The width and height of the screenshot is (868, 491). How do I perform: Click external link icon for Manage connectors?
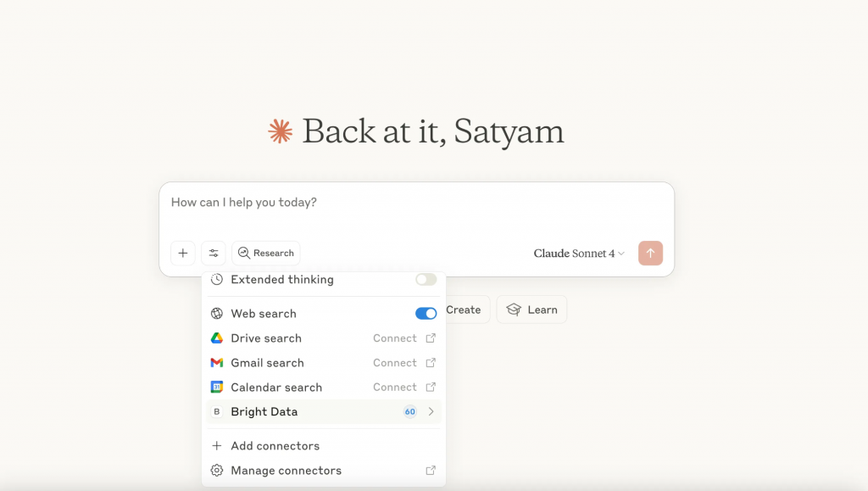[431, 471]
